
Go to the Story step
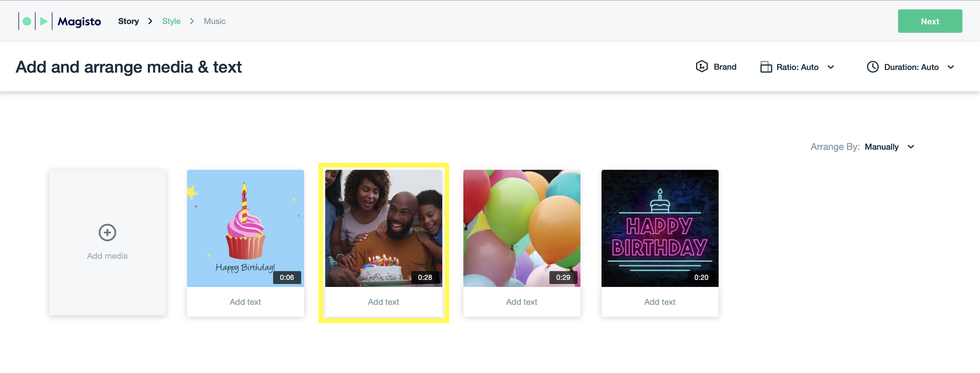128,21
